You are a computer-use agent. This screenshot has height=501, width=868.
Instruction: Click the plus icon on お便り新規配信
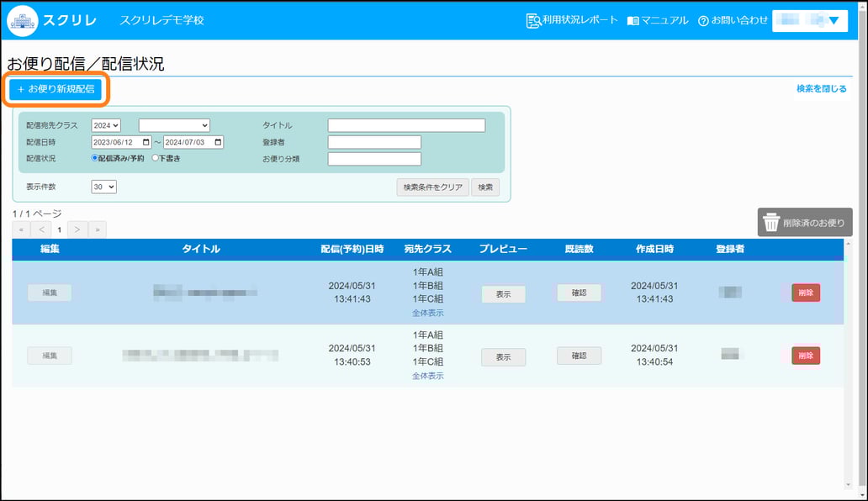(x=23, y=87)
